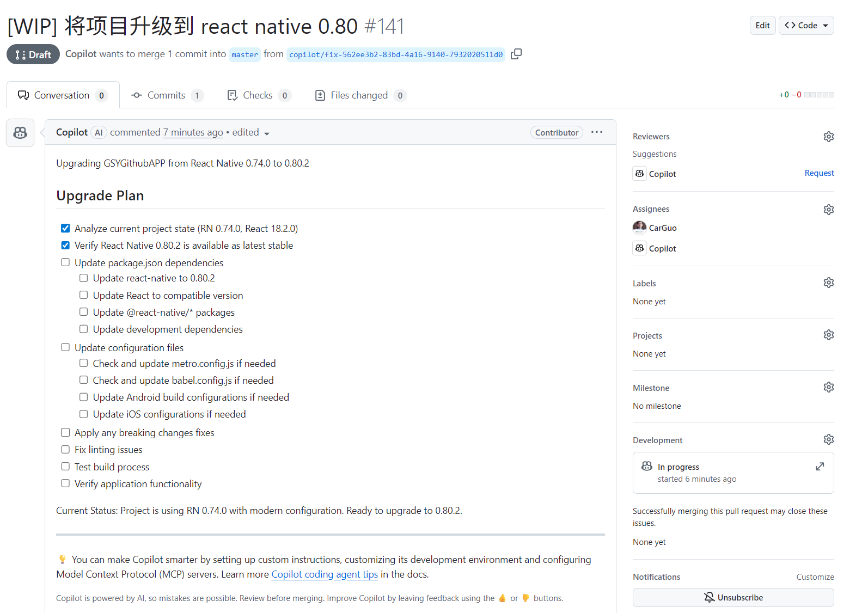This screenshot has width=868, height=613.
Task: Click Customize notifications link
Action: (x=815, y=577)
